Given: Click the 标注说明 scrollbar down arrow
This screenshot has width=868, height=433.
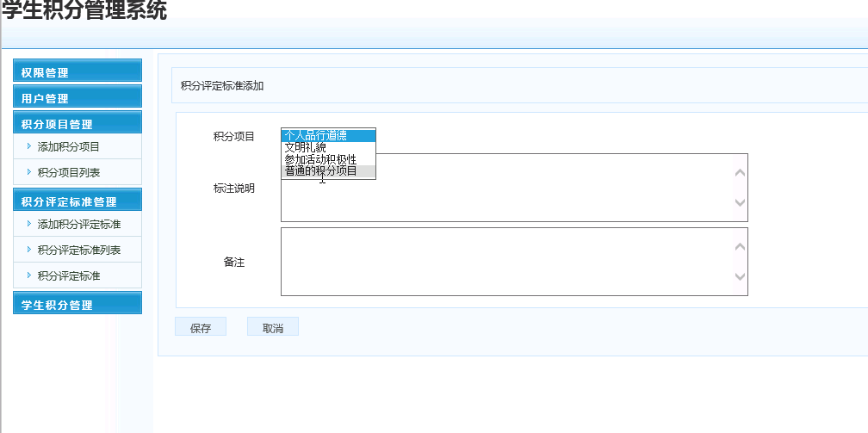Looking at the screenshot, I should point(741,202).
